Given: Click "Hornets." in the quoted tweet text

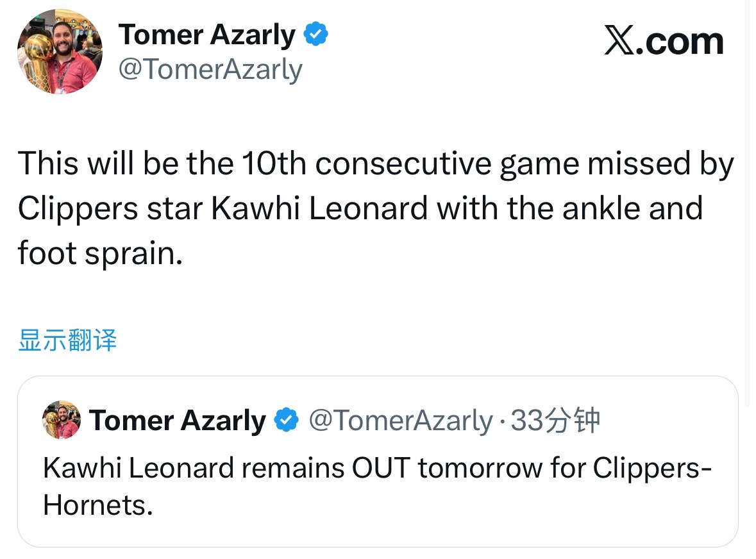Looking at the screenshot, I should point(98,506).
